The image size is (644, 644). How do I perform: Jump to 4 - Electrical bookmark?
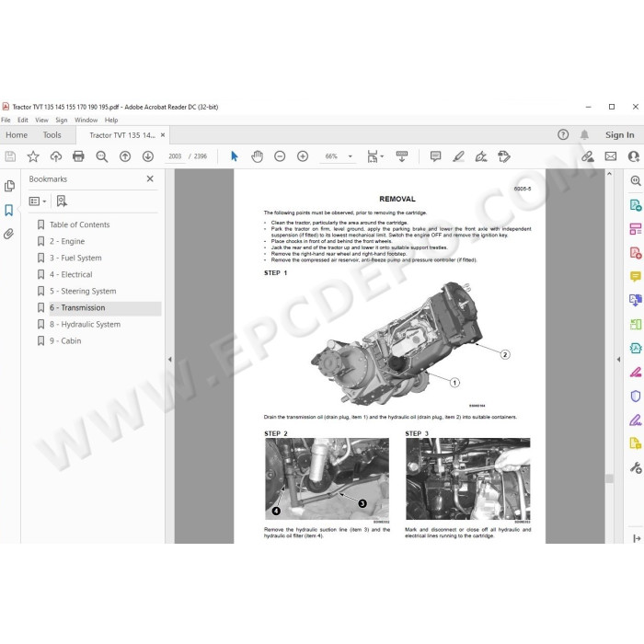(71, 274)
